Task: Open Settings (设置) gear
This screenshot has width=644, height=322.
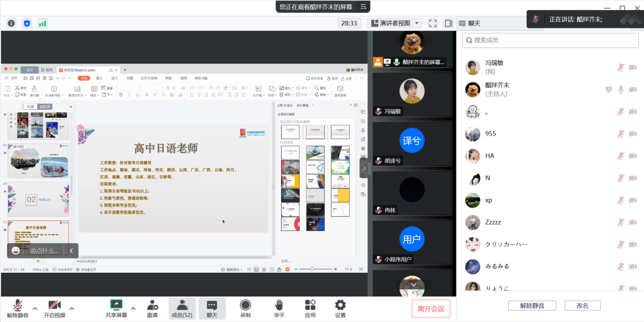Action: pos(340,308)
